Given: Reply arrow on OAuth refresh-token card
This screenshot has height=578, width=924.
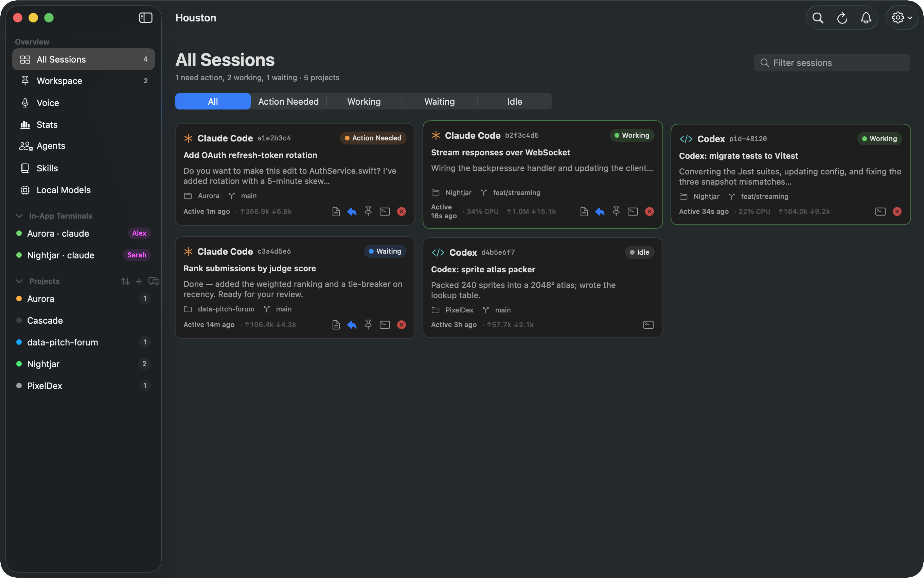Looking at the screenshot, I should point(352,212).
